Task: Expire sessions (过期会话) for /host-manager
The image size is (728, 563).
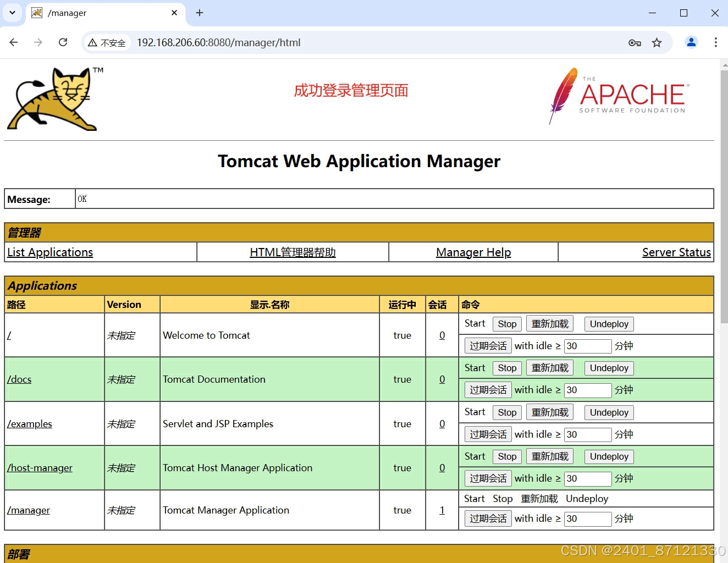Action: [x=488, y=478]
